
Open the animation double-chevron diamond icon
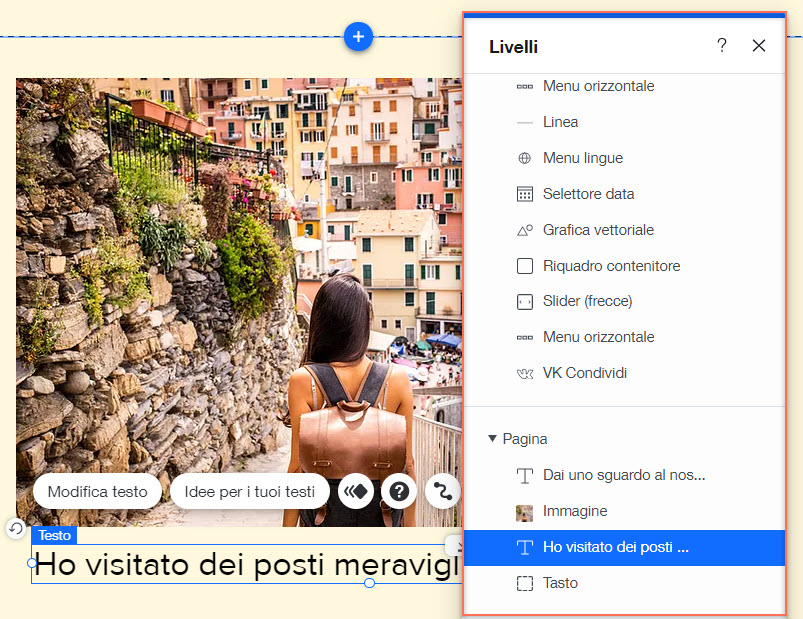[x=355, y=492]
